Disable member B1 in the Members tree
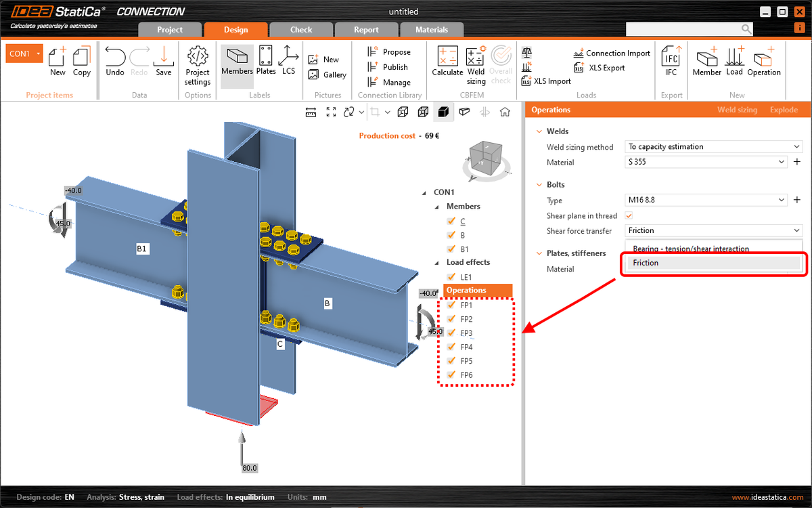Screen dimensions: 812x508 coord(452,248)
